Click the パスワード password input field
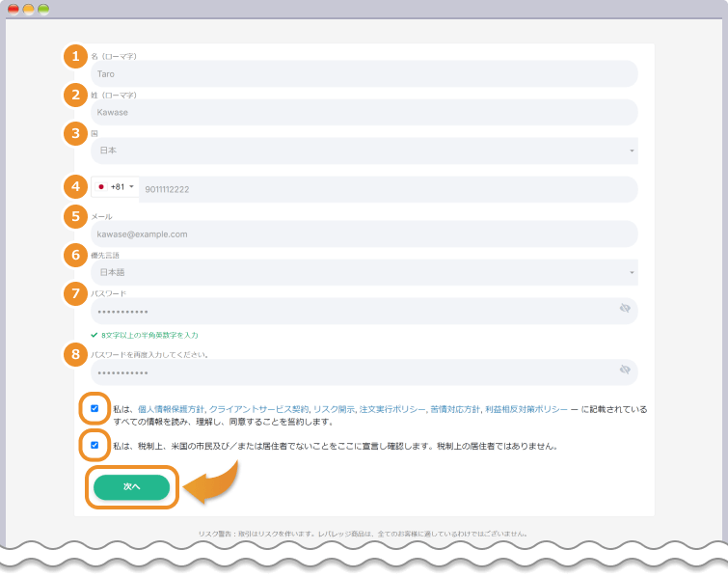728x577 pixels. point(364,311)
